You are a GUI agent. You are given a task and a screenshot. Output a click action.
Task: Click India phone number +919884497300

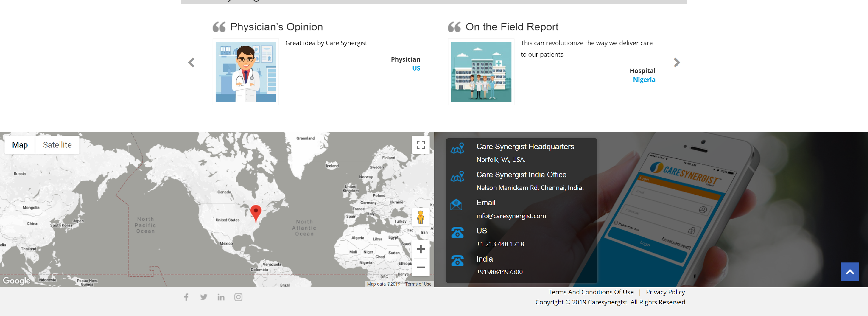tap(499, 272)
